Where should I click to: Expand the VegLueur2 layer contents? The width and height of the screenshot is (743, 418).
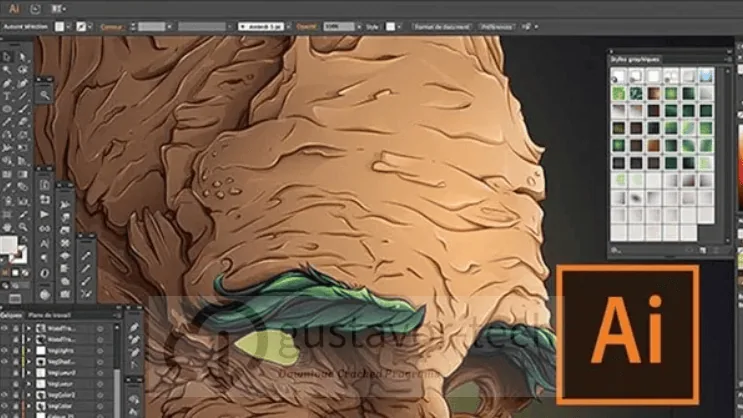tap(29, 373)
